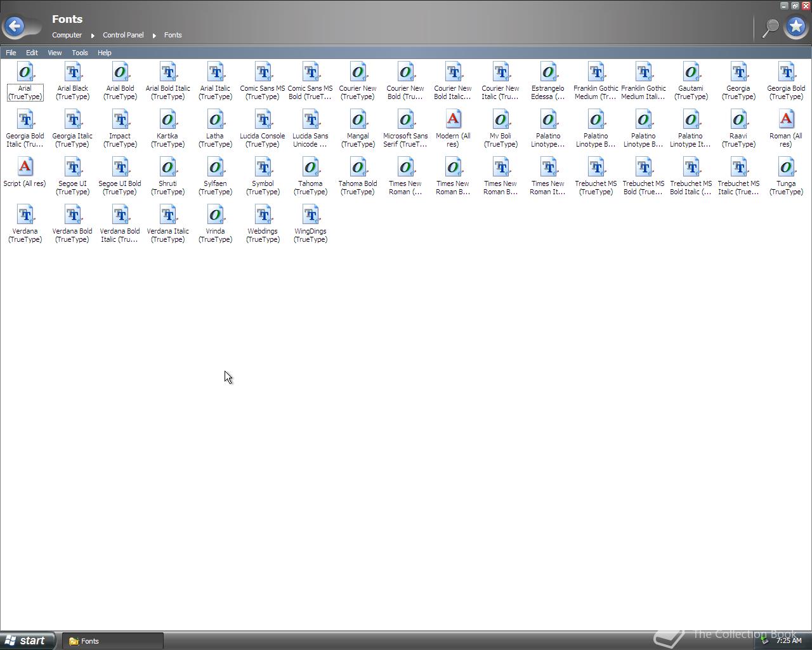Screen dimensions: 812x650
Task: Select the Shruti font icon
Action: pos(168,167)
